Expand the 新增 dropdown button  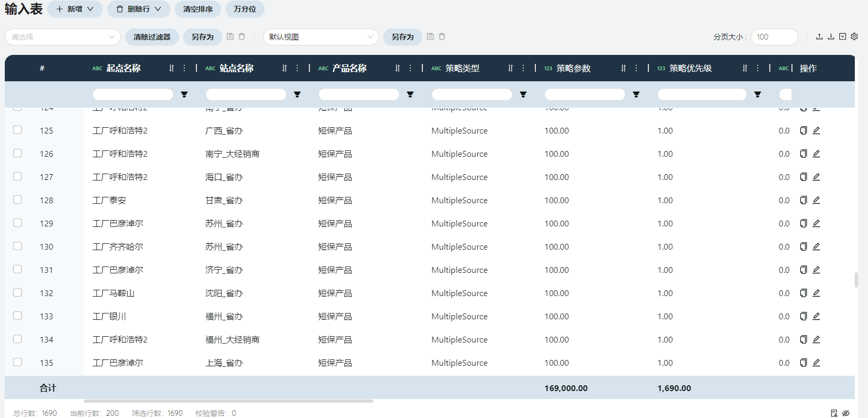coord(75,9)
